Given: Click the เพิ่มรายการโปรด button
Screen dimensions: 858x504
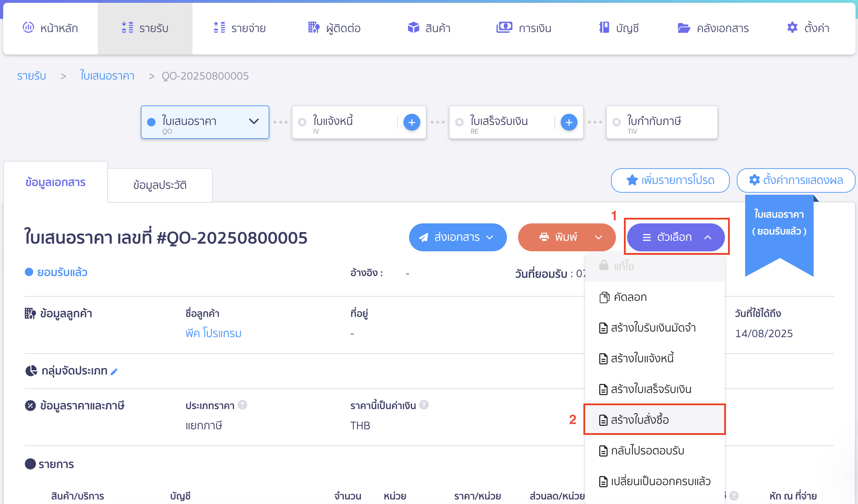Looking at the screenshot, I should (670, 180).
